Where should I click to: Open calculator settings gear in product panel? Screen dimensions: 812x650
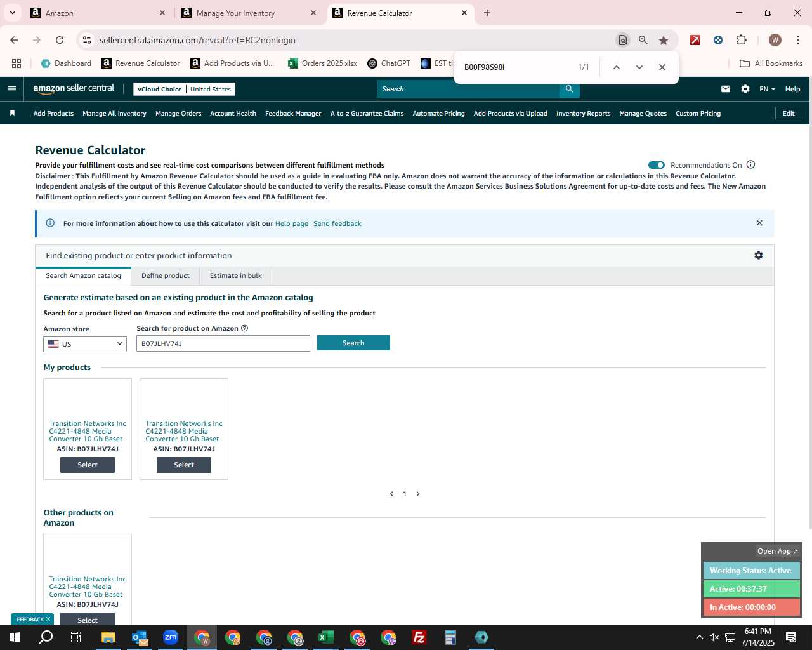[x=758, y=255]
